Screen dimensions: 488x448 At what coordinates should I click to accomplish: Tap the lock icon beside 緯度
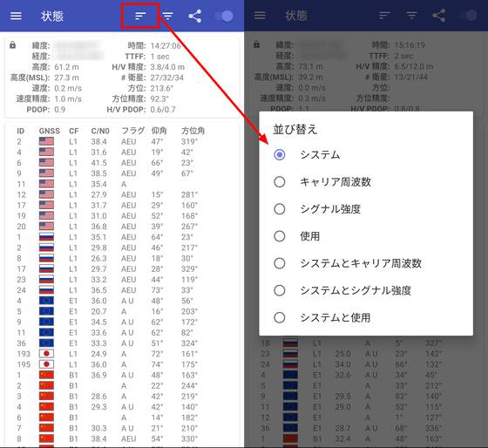point(12,44)
